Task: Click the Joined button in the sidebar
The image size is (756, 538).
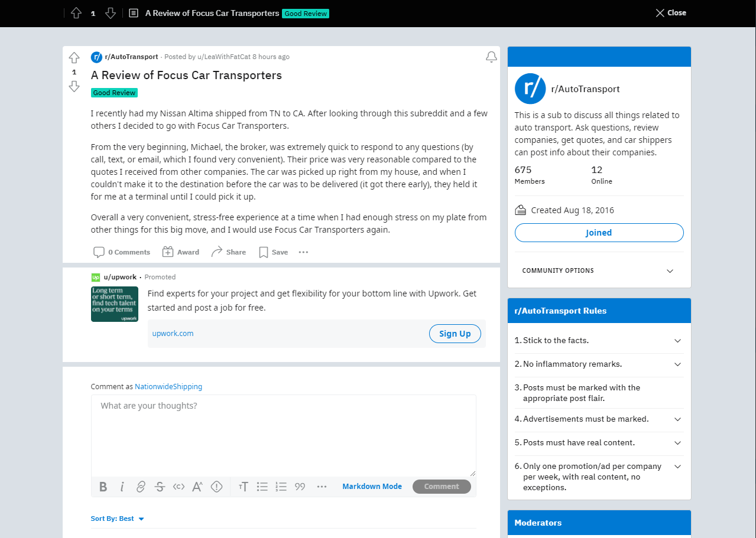Action: click(x=599, y=233)
